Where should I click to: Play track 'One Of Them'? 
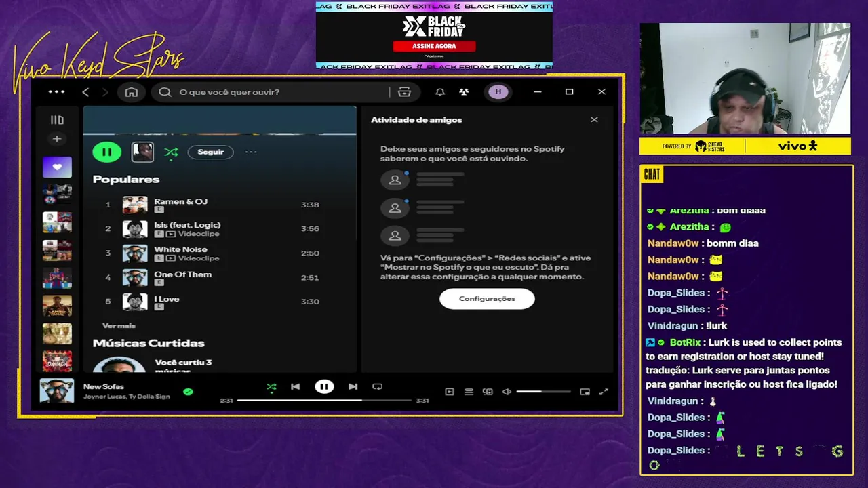pyautogui.click(x=182, y=274)
